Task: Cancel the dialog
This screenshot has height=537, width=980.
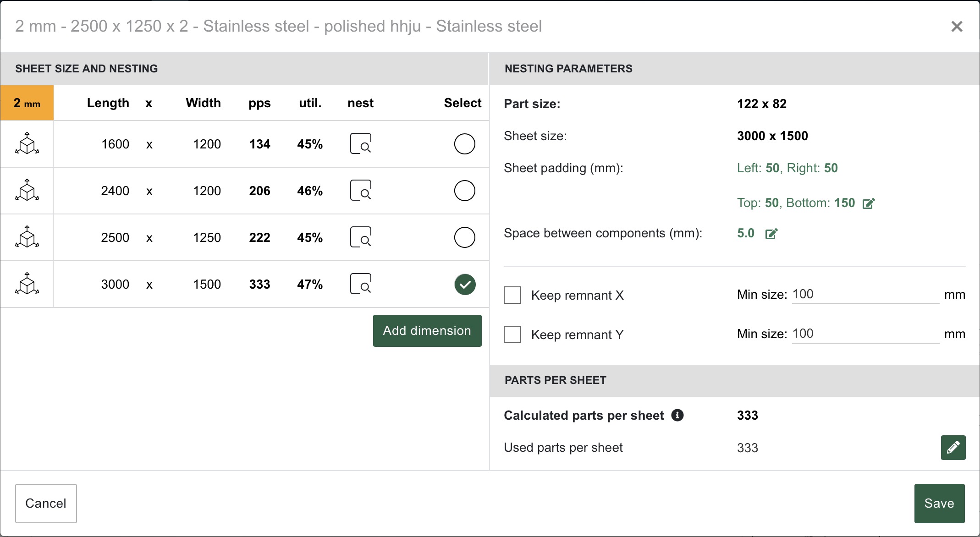Action: [x=46, y=503]
